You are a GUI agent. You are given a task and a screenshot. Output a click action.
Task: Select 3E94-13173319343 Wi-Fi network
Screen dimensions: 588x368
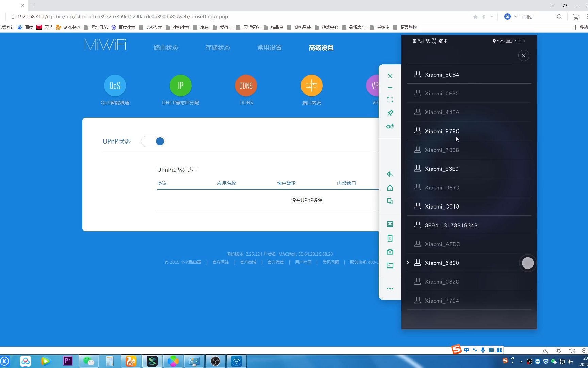[x=469, y=225]
